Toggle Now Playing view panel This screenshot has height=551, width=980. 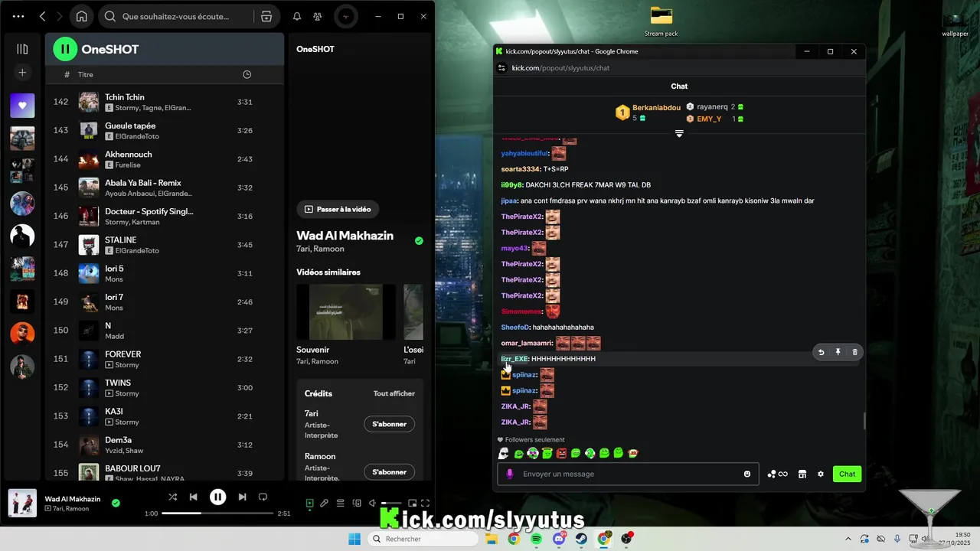coord(309,503)
